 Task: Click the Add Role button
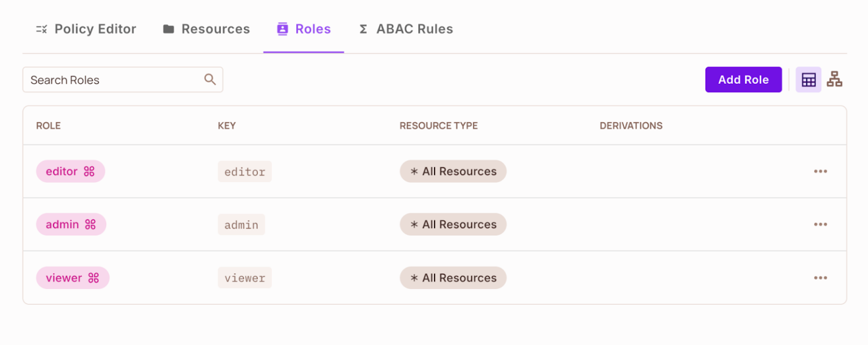click(x=743, y=79)
